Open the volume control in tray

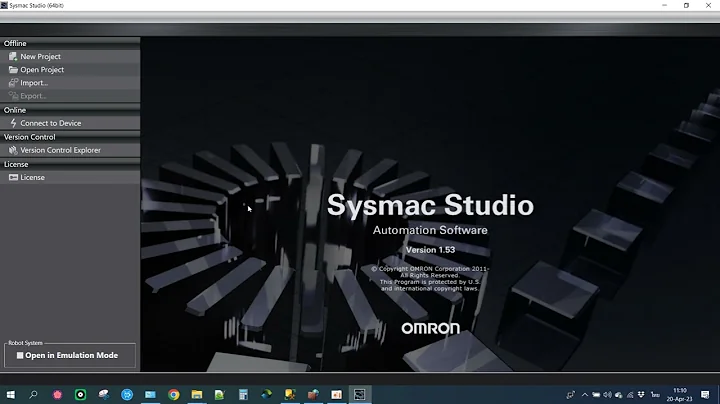(x=607, y=395)
